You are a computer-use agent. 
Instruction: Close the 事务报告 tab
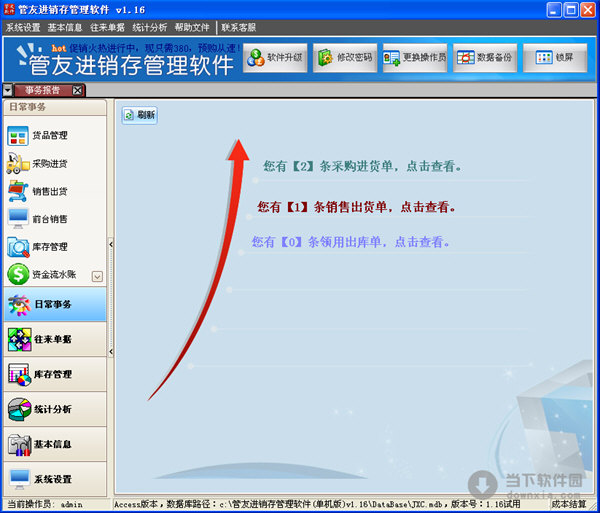[77, 90]
